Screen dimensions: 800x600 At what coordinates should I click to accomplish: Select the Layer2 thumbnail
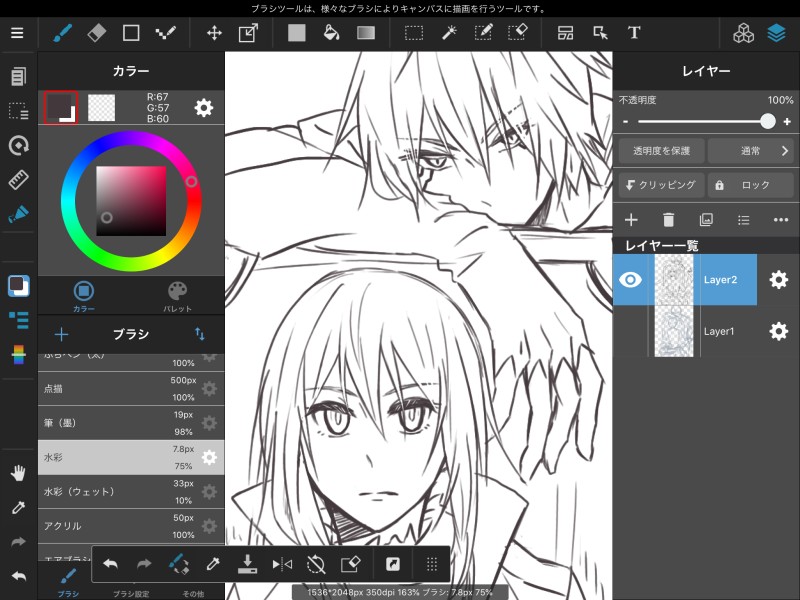point(674,280)
